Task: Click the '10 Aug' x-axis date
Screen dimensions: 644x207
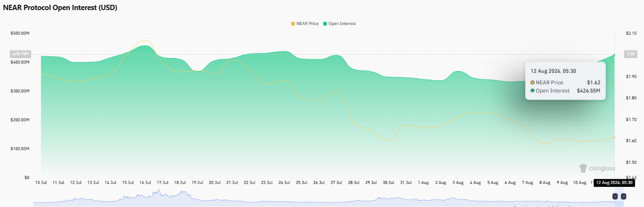Action: point(580,183)
